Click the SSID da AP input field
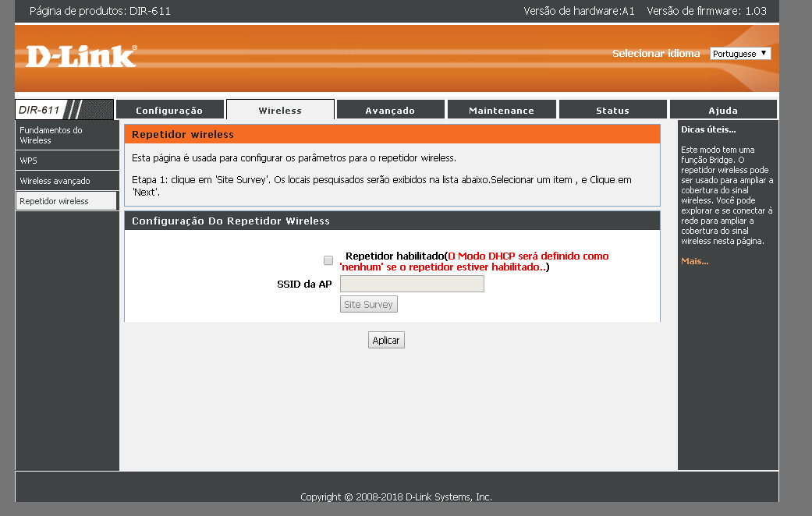This screenshot has width=812, height=516. tap(412, 284)
